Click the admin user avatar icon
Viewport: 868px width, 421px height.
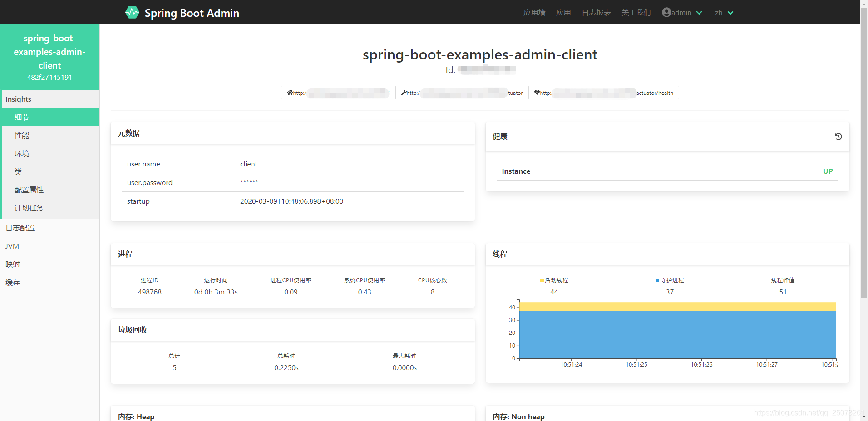(x=666, y=12)
